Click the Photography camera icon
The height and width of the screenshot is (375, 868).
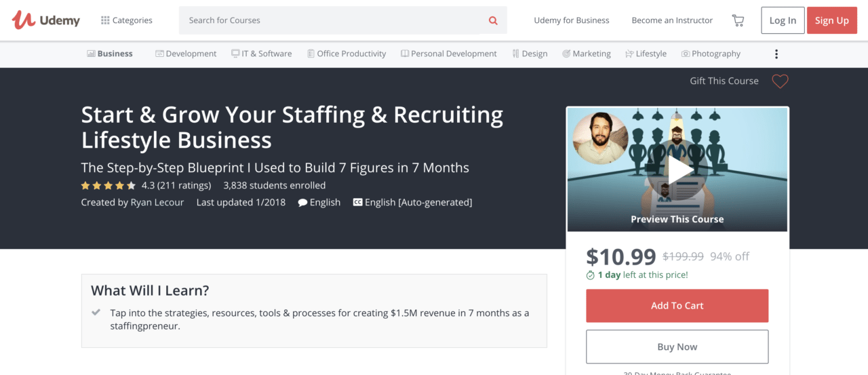686,54
